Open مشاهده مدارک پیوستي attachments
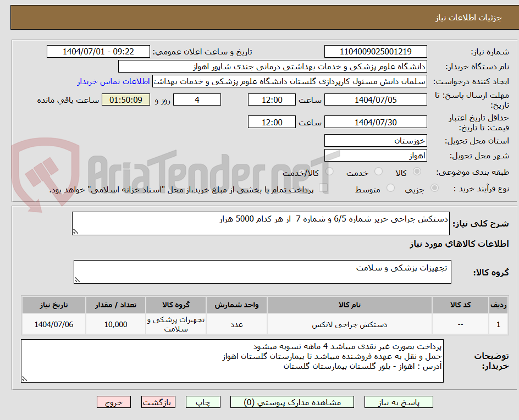519x420 pixels. 305,402
